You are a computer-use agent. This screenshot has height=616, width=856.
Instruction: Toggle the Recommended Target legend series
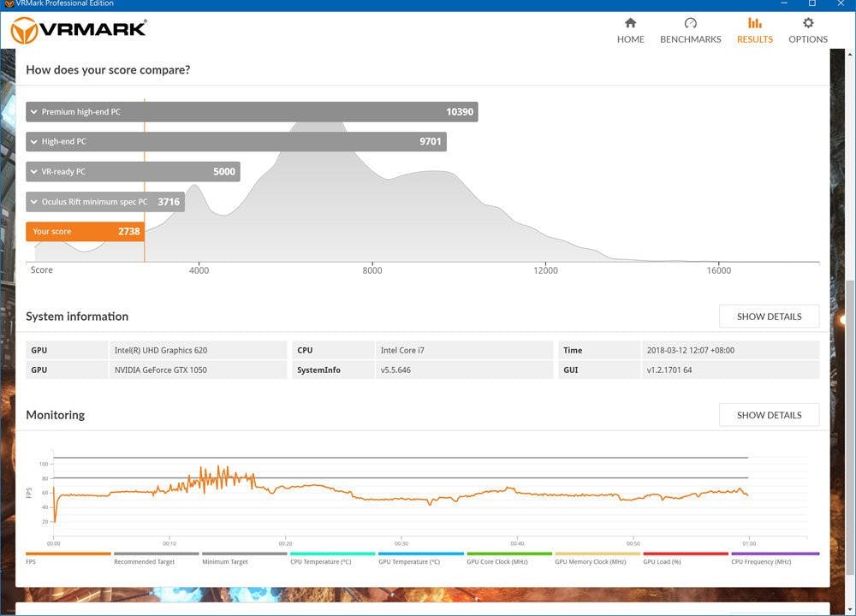tap(156, 558)
